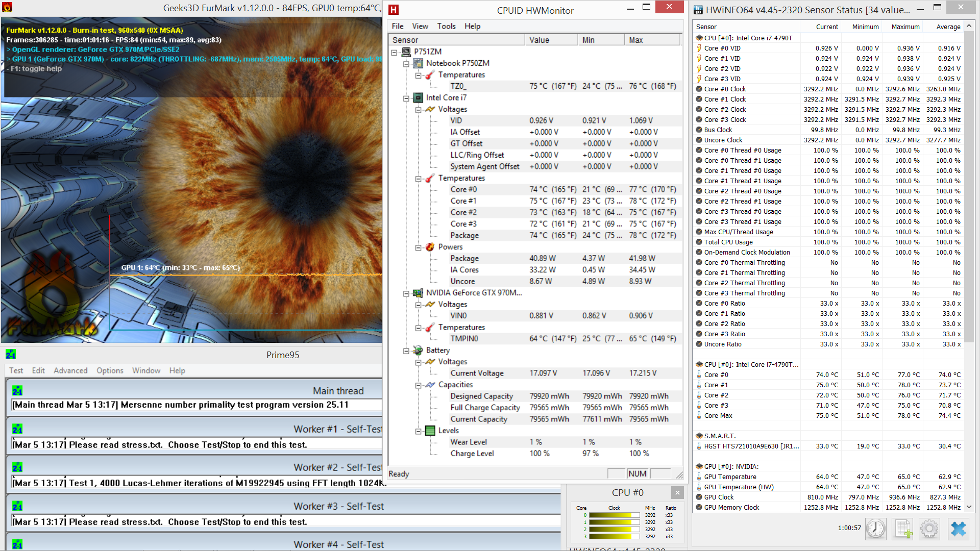The image size is (980, 551).
Task: Click the Worker #1 window icon
Action: (x=17, y=429)
